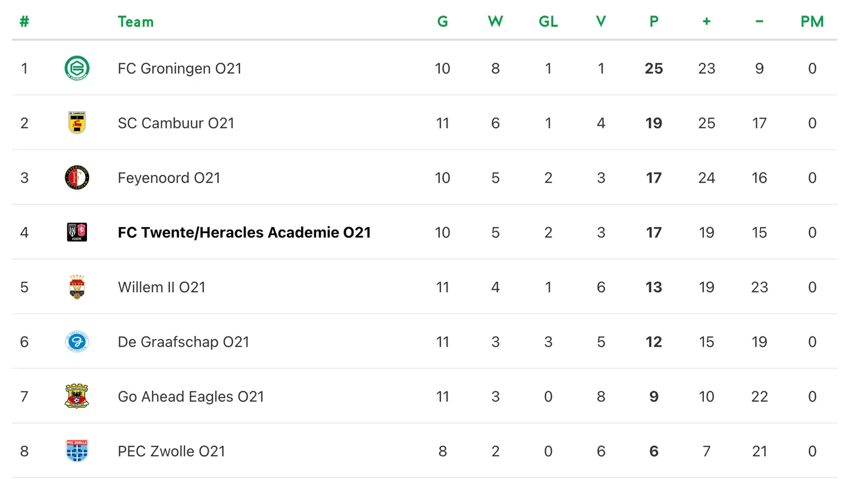Click the Go Ahead Eagles O21 badge
This screenshot has height=504, width=857.
(77, 396)
